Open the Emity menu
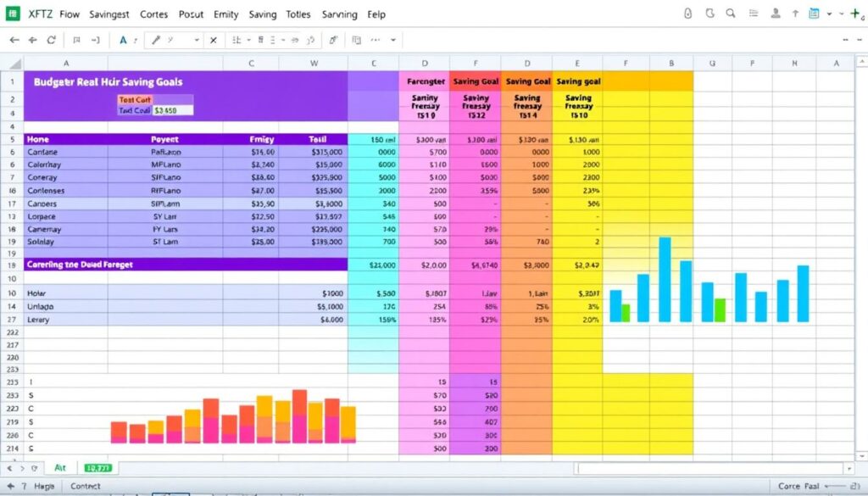868x496 pixels. click(225, 14)
